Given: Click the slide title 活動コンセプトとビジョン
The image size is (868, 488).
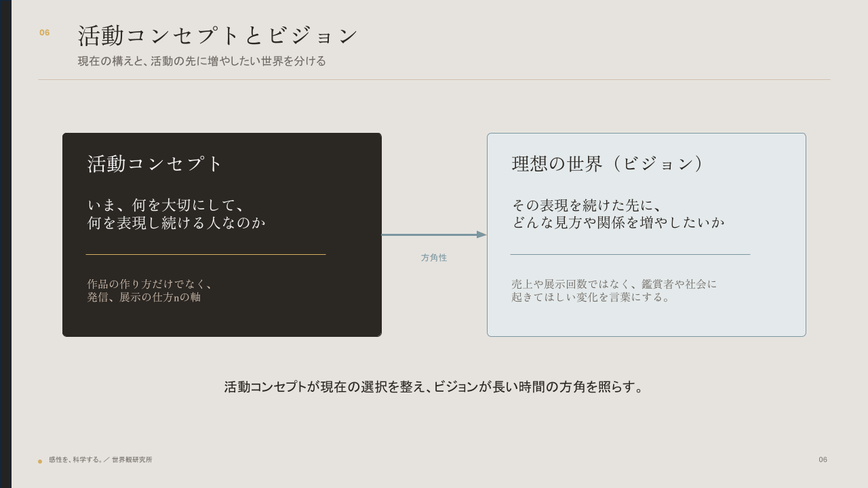Looking at the screenshot, I should click(218, 35).
